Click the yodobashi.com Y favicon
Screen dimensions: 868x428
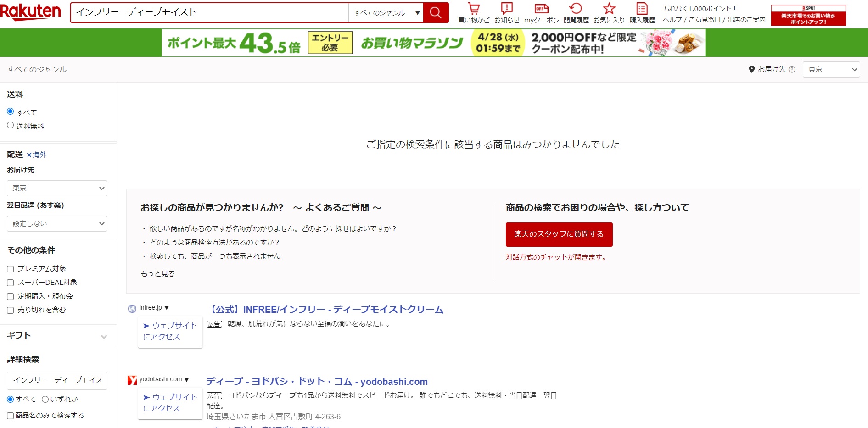click(x=132, y=380)
